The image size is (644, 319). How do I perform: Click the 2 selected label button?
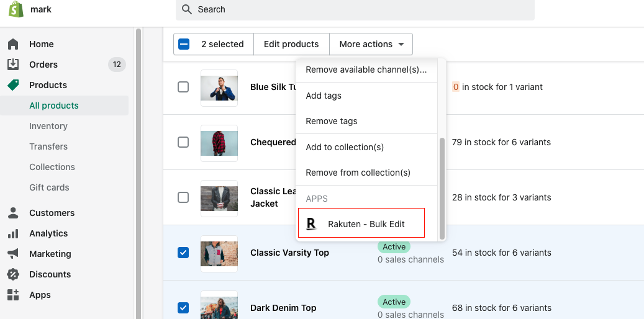tap(222, 44)
